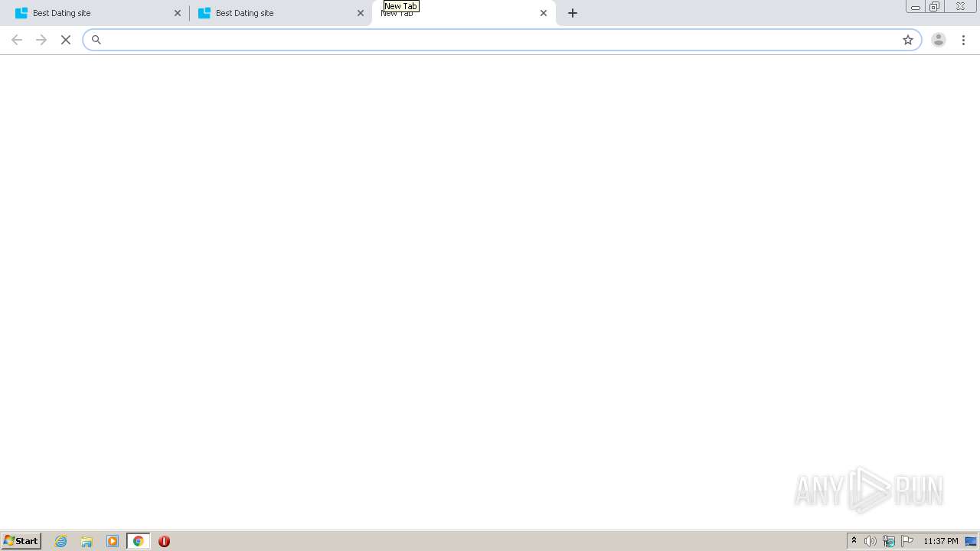The height and width of the screenshot is (551, 980).
Task: Click the search icon in address bar
Action: (x=96, y=40)
